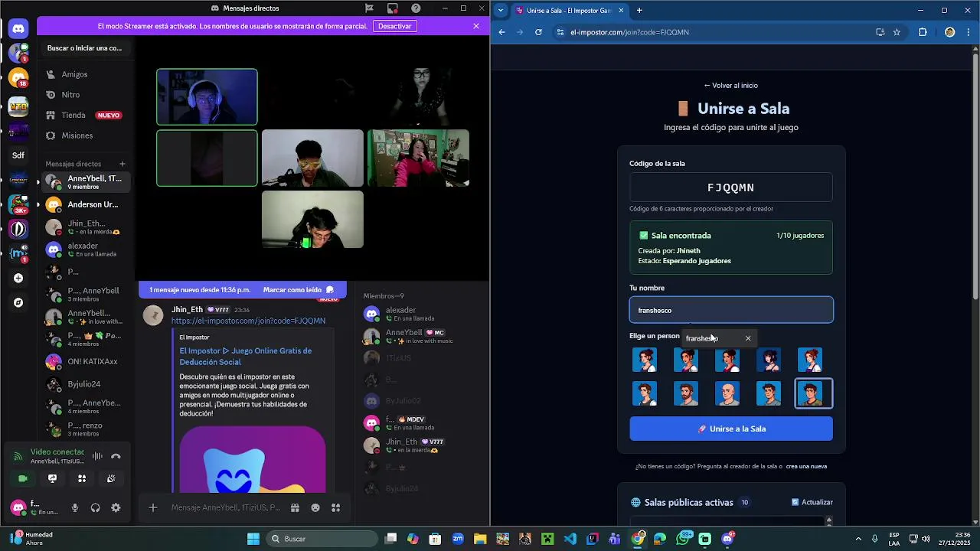Image resolution: width=980 pixels, height=551 pixels.
Task: Create new DM with plus icon
Action: tap(122, 164)
